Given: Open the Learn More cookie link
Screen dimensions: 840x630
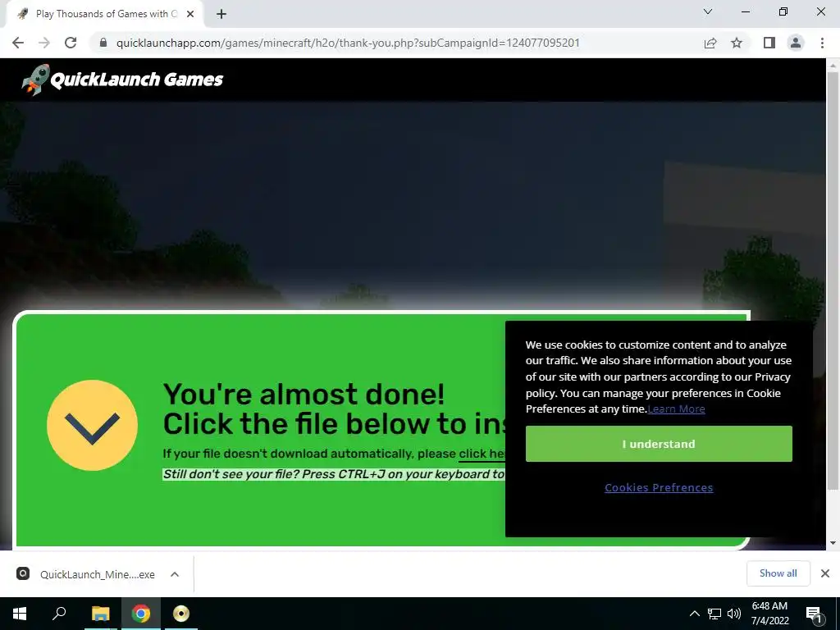Looking at the screenshot, I should pos(676,409).
